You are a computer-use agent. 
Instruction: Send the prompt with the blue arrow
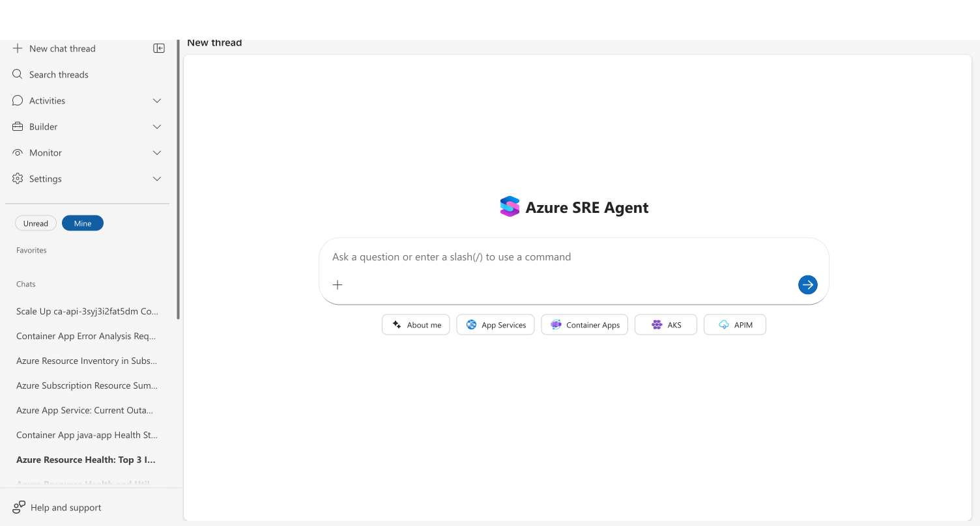click(x=808, y=284)
